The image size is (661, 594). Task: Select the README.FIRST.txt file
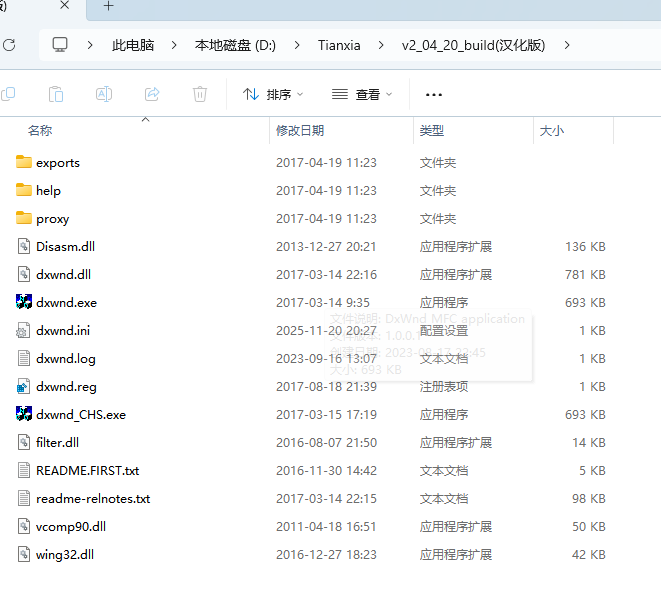coord(87,470)
